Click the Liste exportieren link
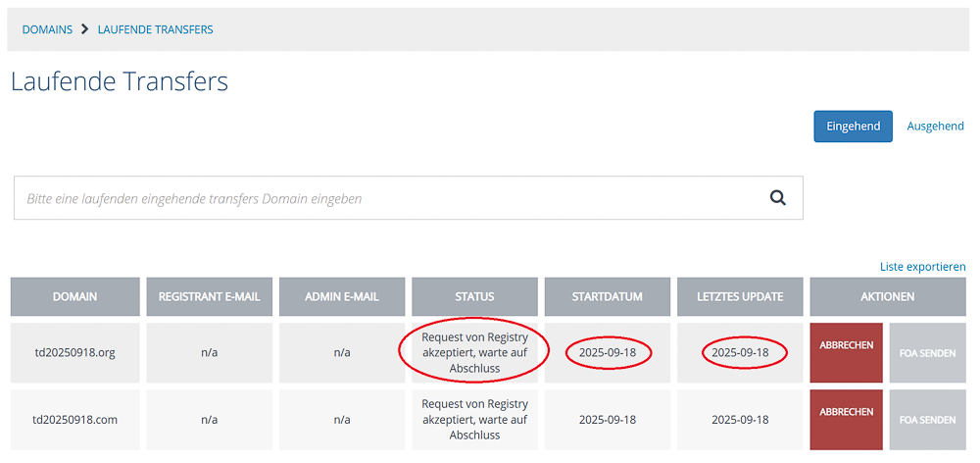 (x=922, y=267)
